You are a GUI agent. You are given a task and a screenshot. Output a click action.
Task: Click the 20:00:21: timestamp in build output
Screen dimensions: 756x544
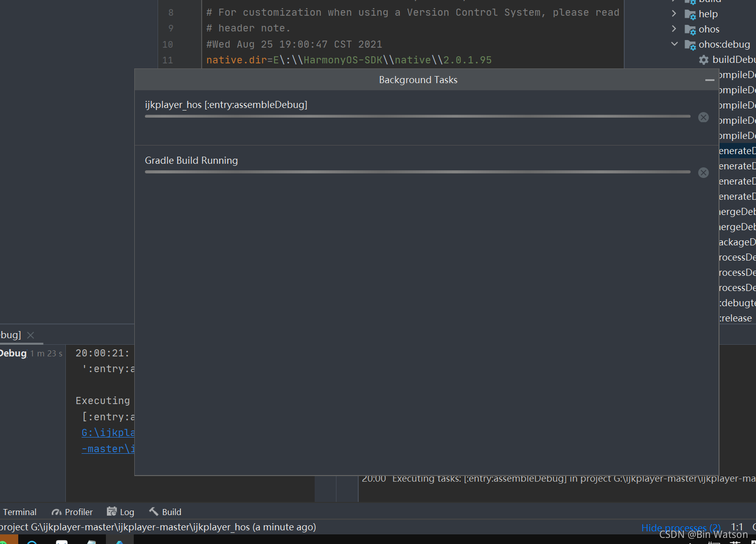102,353
